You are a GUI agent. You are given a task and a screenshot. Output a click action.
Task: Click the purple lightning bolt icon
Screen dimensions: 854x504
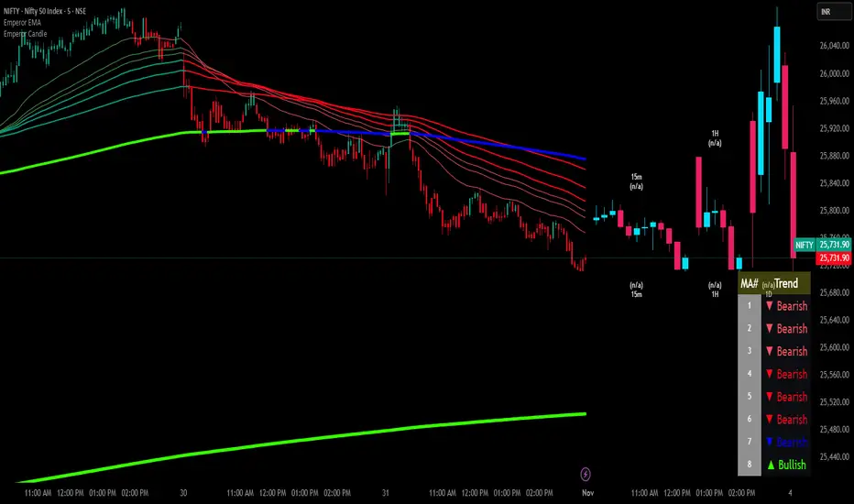pyautogui.click(x=585, y=474)
